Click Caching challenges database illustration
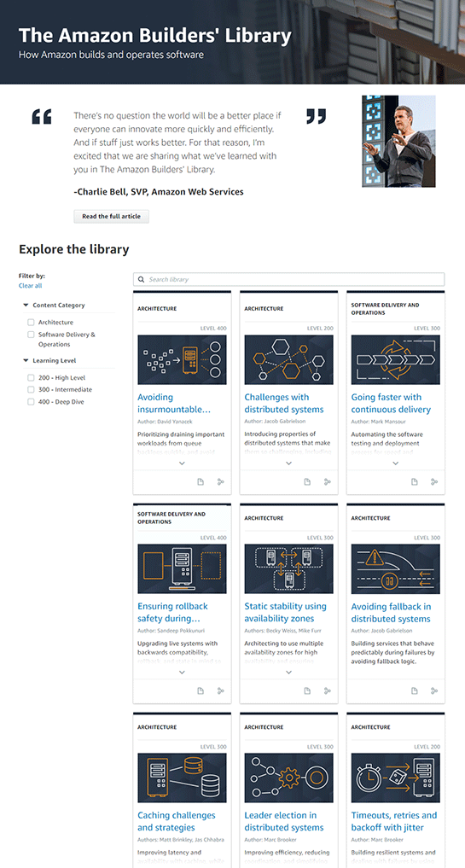465x868 pixels. 182,778
